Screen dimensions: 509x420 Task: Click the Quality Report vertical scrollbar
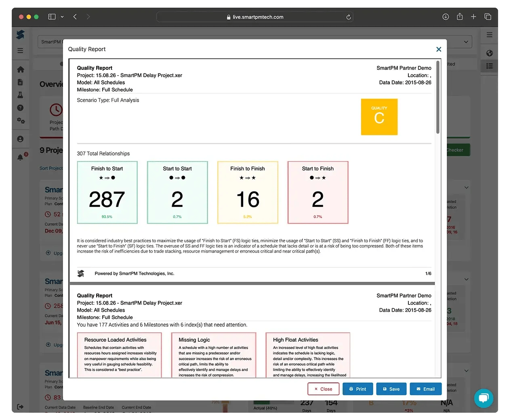pos(437,98)
